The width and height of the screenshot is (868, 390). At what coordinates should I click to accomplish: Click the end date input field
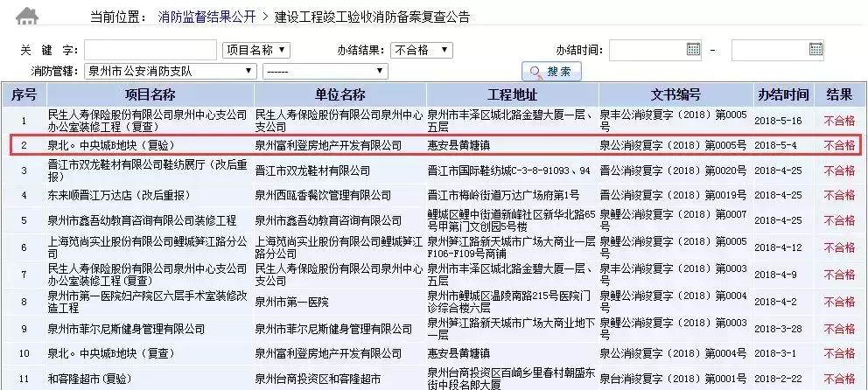[777, 50]
